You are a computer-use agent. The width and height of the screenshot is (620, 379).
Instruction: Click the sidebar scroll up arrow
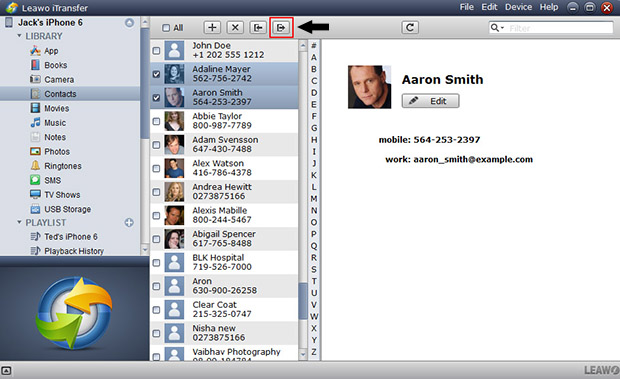click(x=145, y=22)
